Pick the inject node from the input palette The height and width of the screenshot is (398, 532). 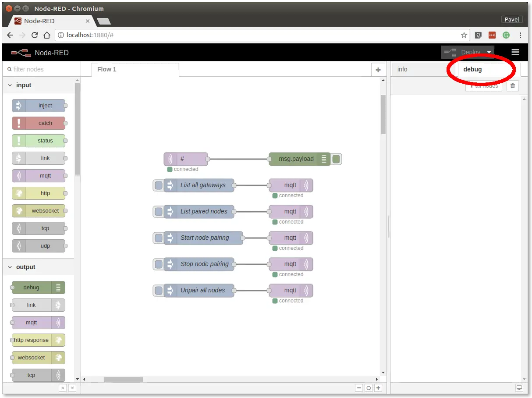(39, 106)
